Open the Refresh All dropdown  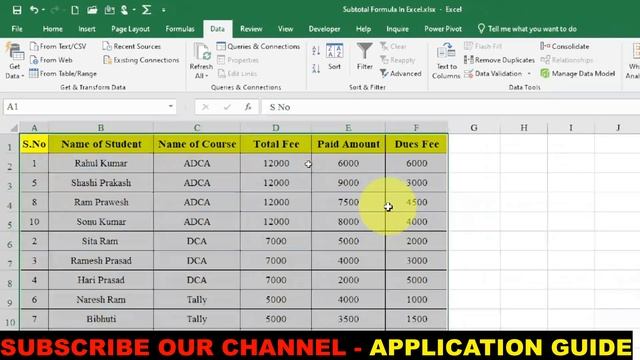tap(201, 61)
